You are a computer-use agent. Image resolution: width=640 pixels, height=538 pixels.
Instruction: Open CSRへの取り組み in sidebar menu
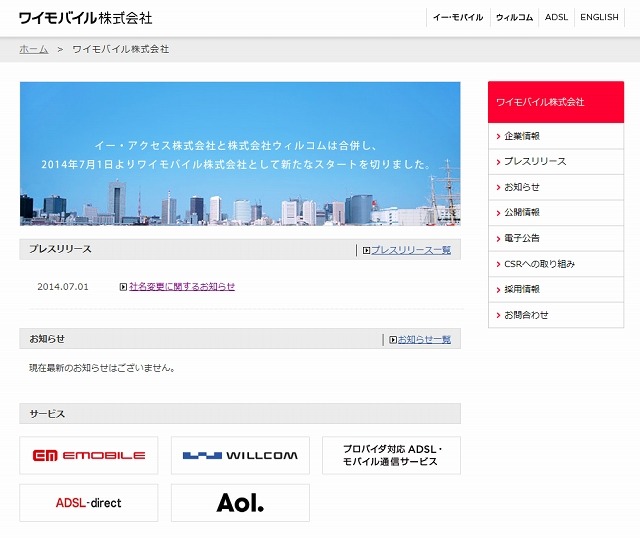click(556, 264)
